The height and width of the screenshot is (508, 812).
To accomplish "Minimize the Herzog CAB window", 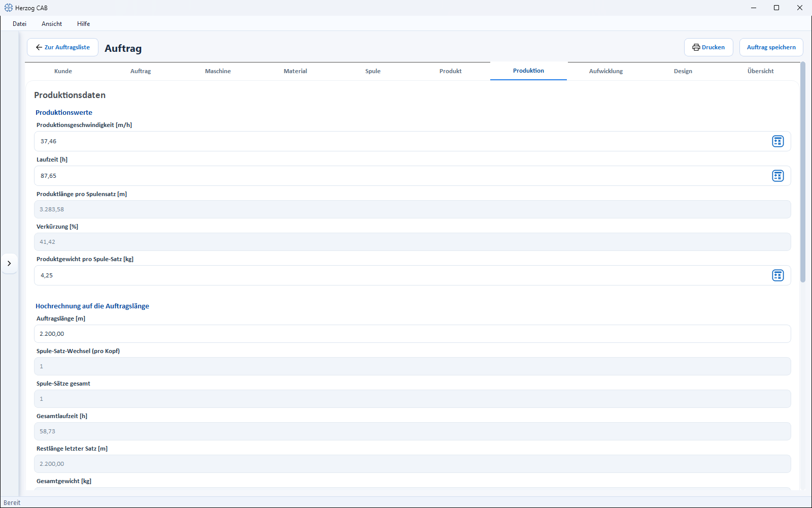I will [754, 8].
